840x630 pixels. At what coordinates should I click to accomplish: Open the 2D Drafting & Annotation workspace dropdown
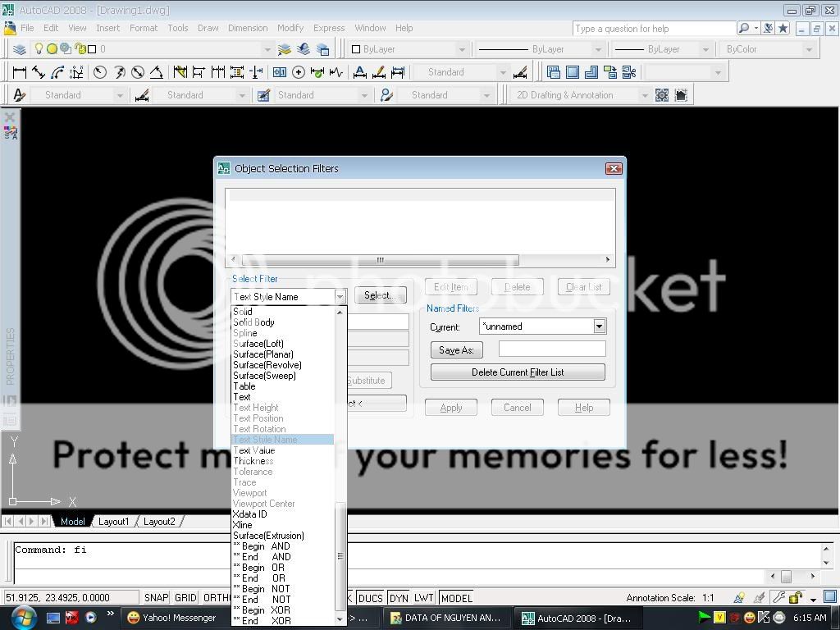pos(644,95)
